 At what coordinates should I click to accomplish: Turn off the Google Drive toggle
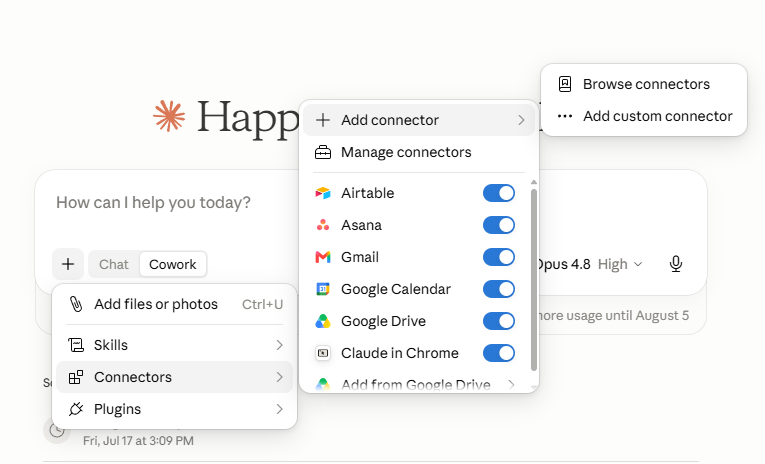pos(499,321)
